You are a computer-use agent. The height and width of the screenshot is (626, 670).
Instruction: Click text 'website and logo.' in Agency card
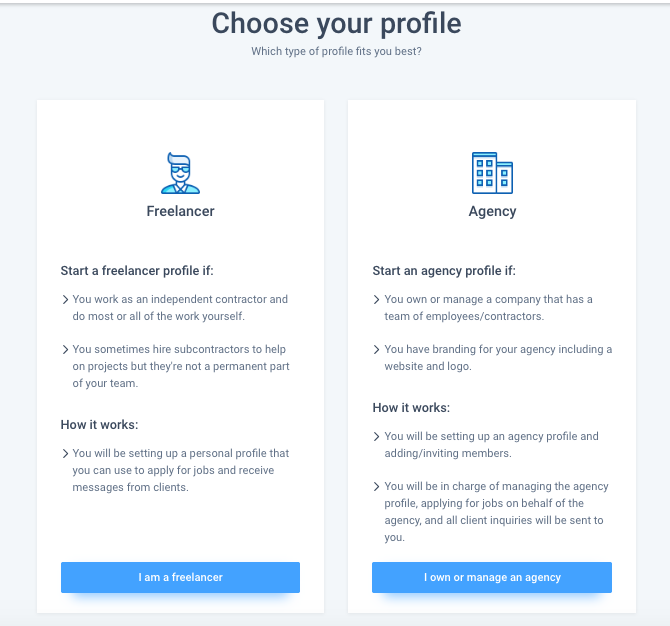428,367
